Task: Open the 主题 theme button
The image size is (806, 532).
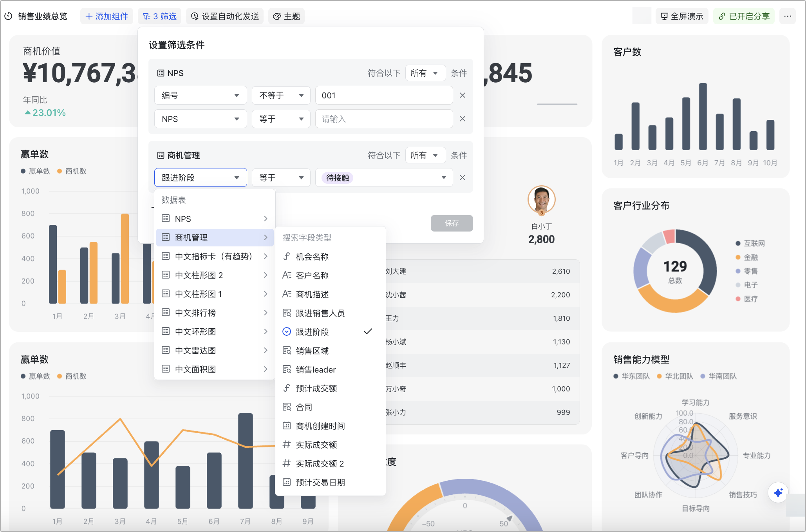Action: coord(287,16)
